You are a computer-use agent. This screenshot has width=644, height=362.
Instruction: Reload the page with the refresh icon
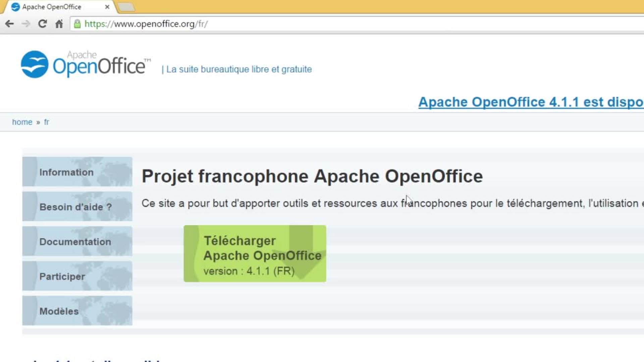42,24
